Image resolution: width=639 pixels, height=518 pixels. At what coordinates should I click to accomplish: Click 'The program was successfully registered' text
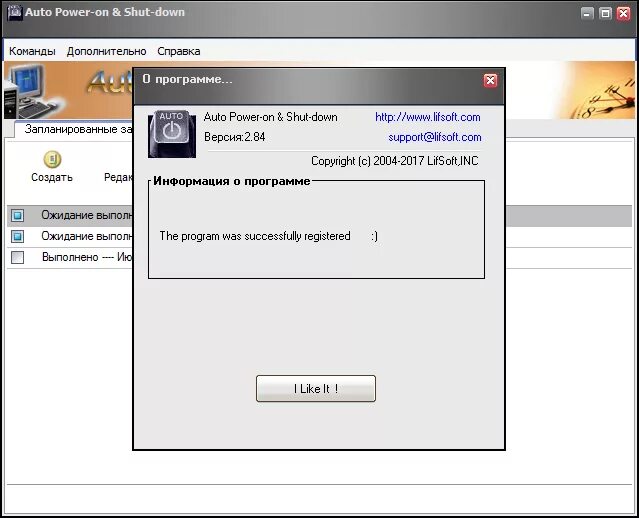[255, 236]
